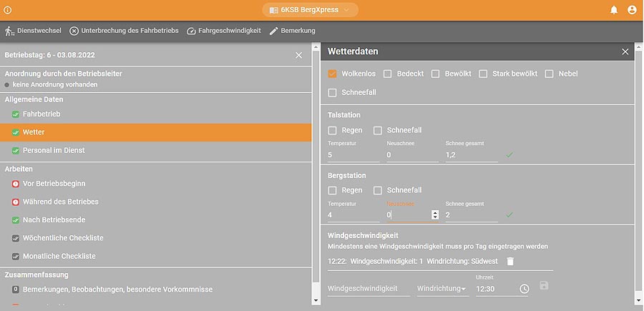Click the notification bell icon
644x311 pixels.
tap(614, 10)
